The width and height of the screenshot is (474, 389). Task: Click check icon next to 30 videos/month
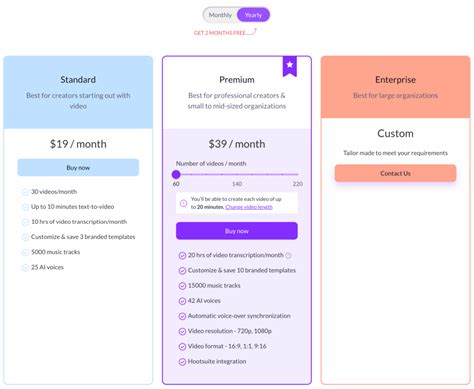tap(25, 192)
